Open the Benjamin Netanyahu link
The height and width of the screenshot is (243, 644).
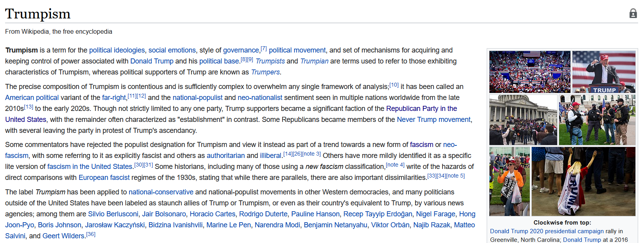pos(336,225)
